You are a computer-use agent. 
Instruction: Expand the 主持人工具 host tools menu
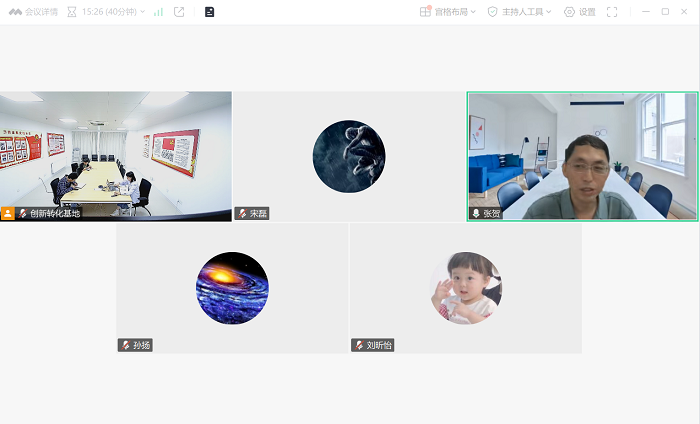coord(520,12)
